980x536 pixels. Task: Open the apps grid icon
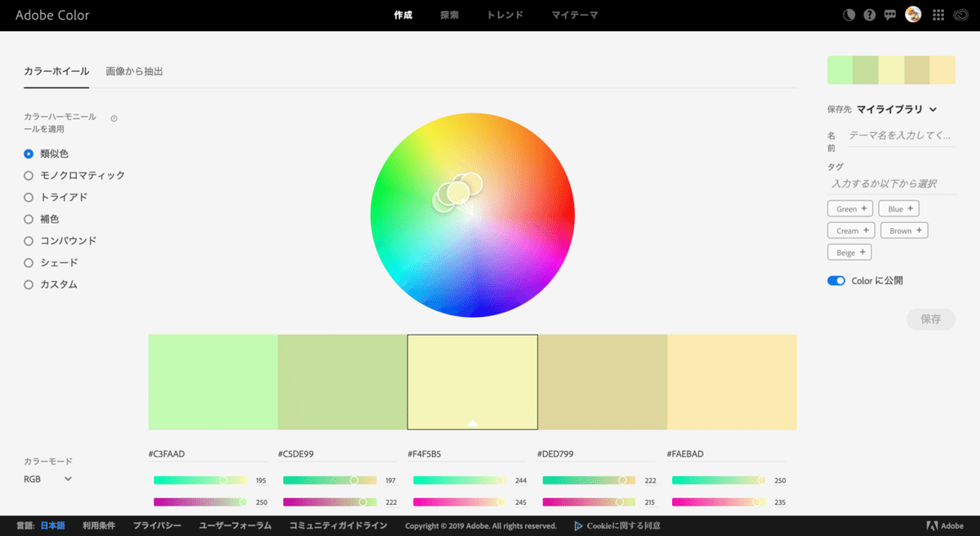point(938,15)
